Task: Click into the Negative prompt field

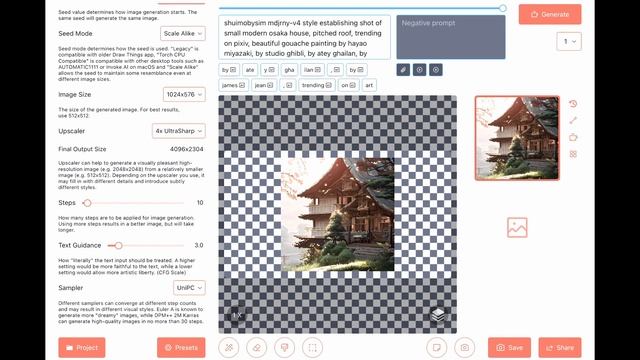Action: (451, 38)
